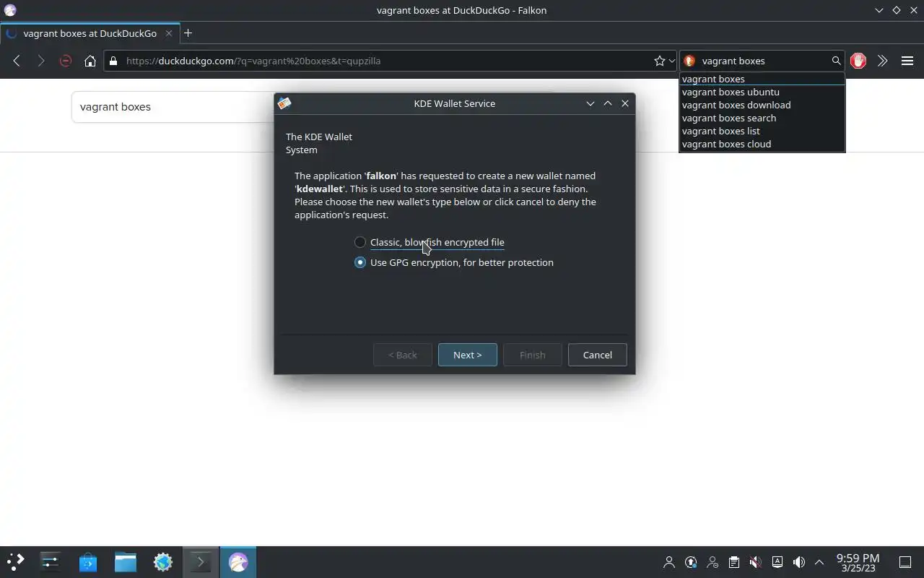Viewport: 924px width, 578px height.
Task: Open the user account tray icon
Action: coord(669,562)
